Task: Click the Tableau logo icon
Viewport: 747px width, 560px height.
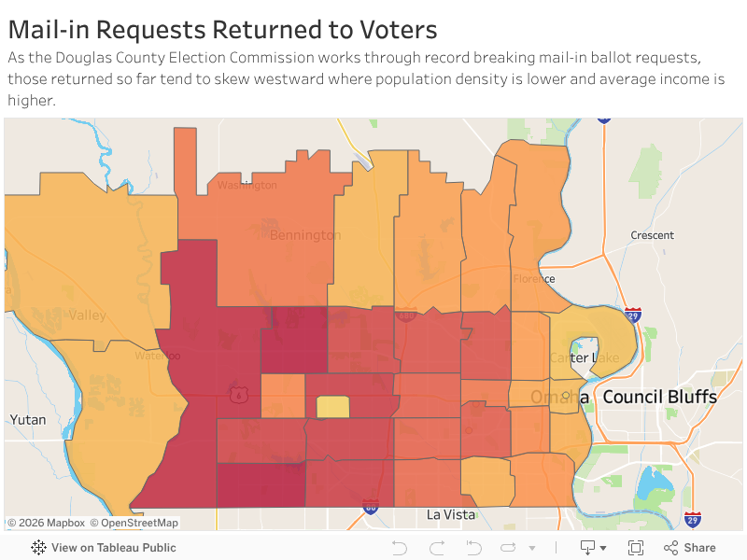Action: coord(38,548)
